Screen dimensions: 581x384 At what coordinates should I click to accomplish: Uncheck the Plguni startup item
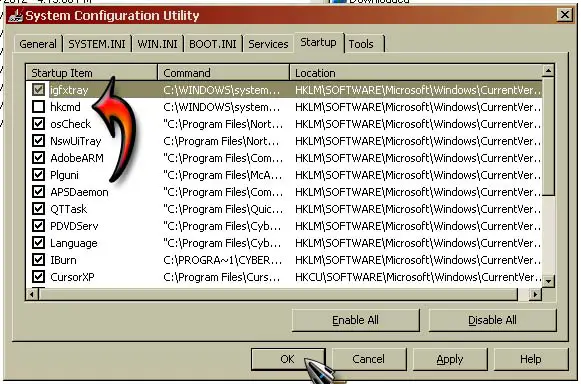tap(38, 175)
